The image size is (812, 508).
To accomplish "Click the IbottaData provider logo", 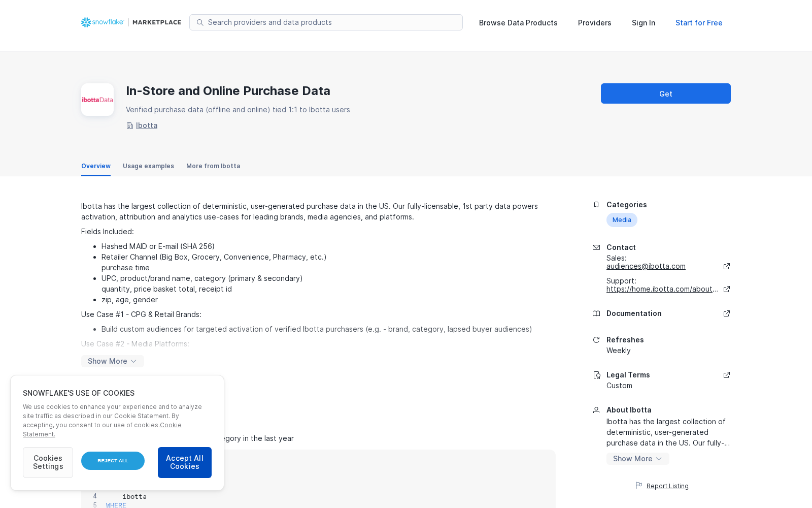I will tap(97, 100).
